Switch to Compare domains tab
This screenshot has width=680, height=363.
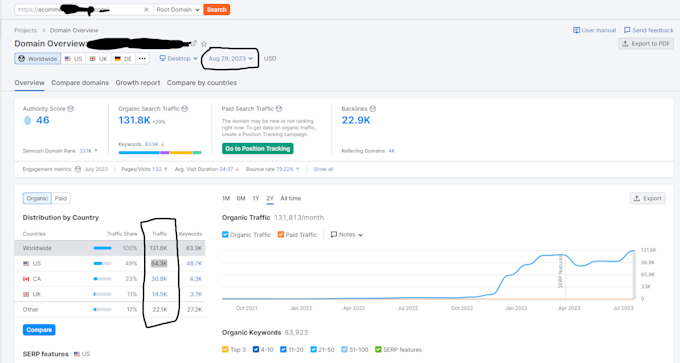point(80,83)
